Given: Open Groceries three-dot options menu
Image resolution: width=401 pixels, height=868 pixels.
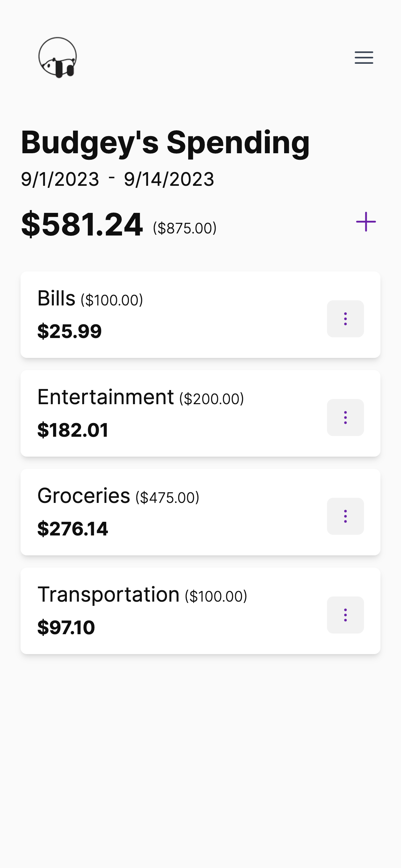Looking at the screenshot, I should (345, 516).
